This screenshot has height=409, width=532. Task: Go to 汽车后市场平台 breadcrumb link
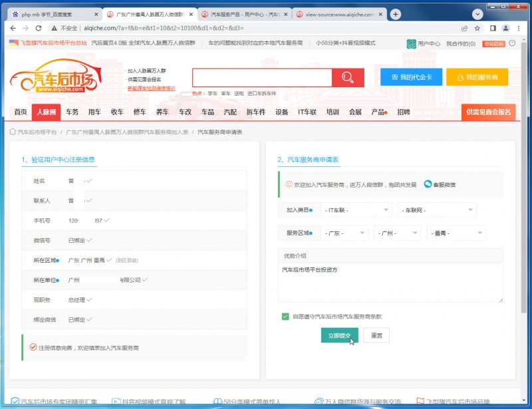37,132
